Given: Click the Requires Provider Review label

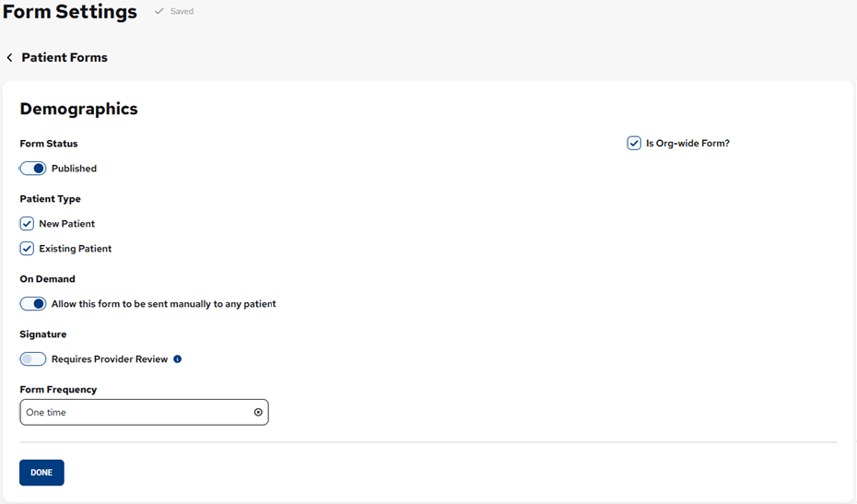Looking at the screenshot, I should coord(110,359).
